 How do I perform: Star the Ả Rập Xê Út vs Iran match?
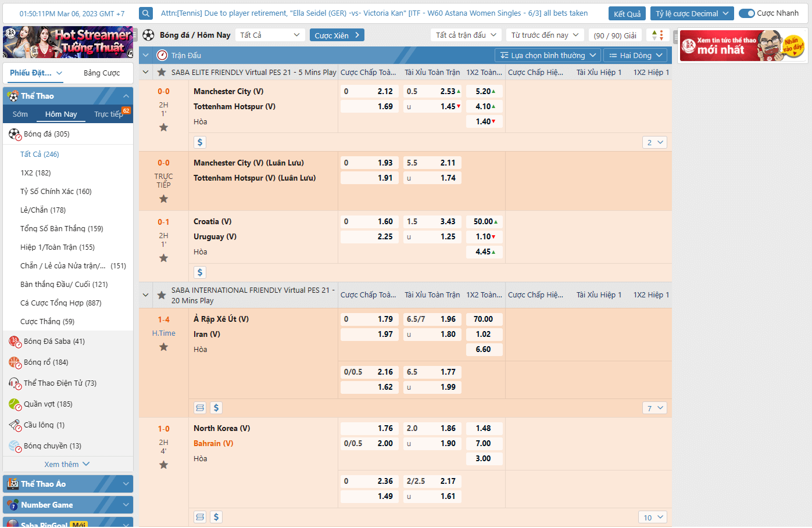(x=164, y=347)
